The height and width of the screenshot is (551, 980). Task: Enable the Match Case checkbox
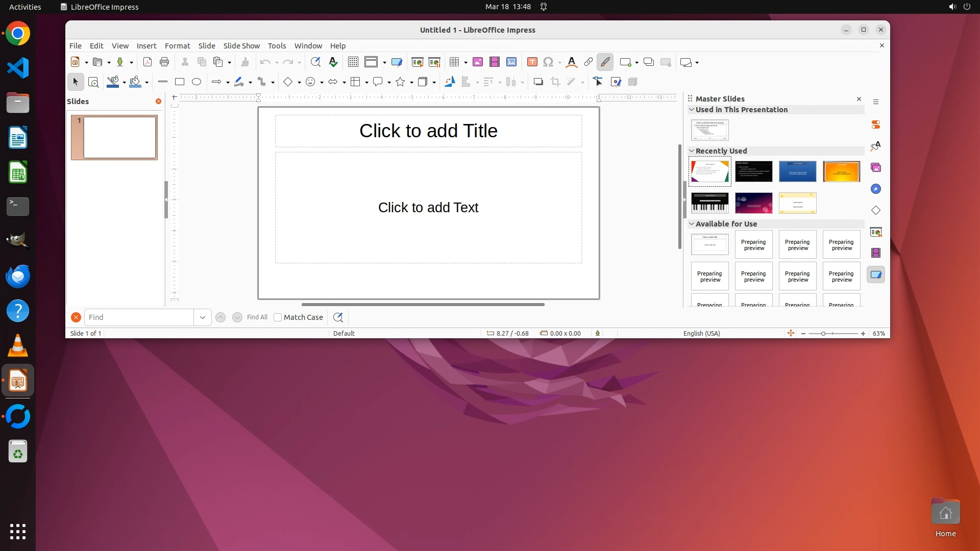click(x=278, y=317)
